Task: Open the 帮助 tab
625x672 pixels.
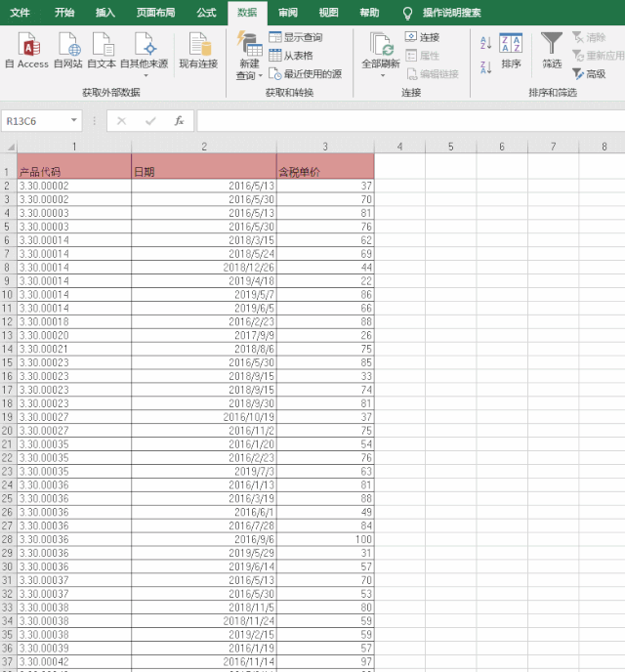Action: (369, 13)
